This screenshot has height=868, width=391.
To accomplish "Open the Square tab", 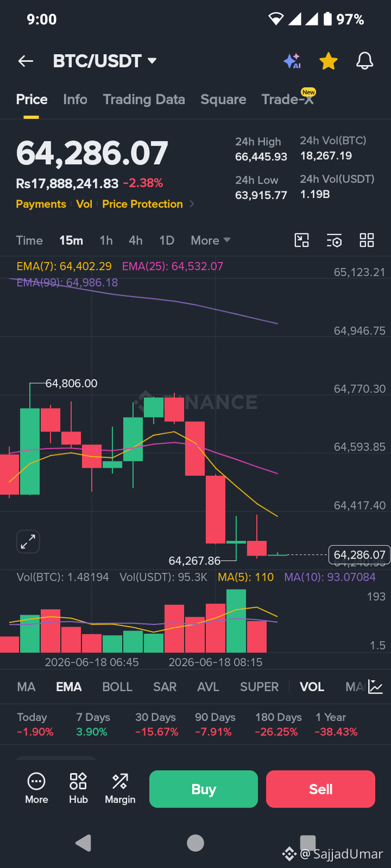I will pyautogui.click(x=223, y=99).
